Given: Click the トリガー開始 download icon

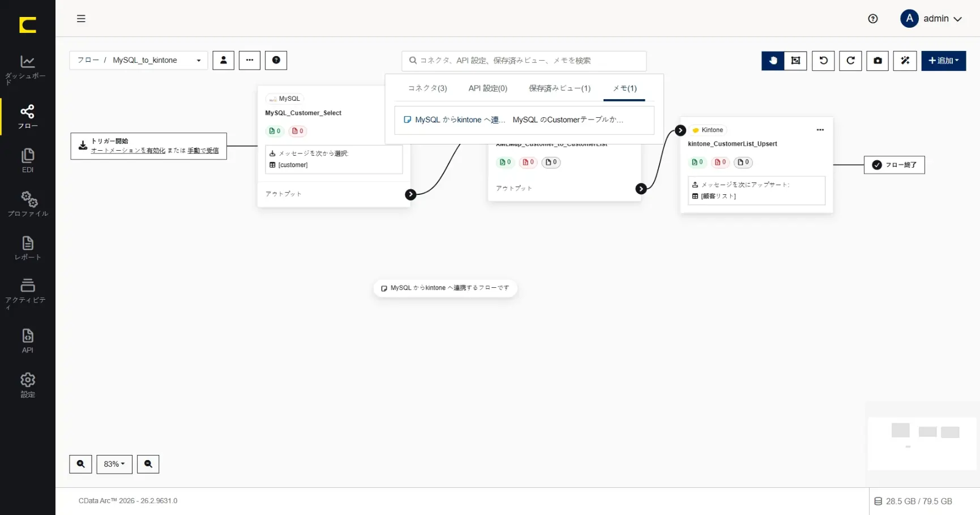Looking at the screenshot, I should pos(83,146).
